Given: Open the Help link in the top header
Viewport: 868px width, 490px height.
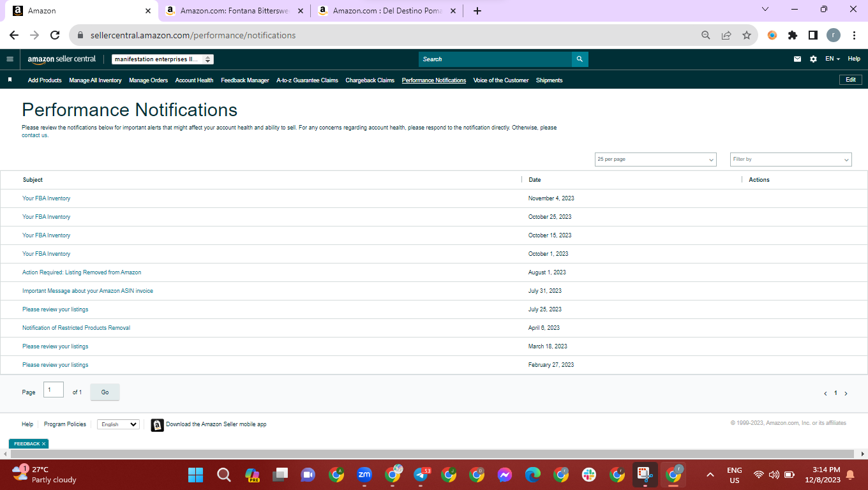Looking at the screenshot, I should 854,59.
